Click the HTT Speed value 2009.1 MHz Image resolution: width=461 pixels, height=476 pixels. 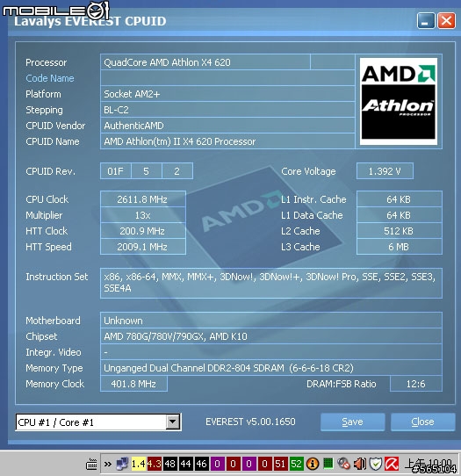143,247
